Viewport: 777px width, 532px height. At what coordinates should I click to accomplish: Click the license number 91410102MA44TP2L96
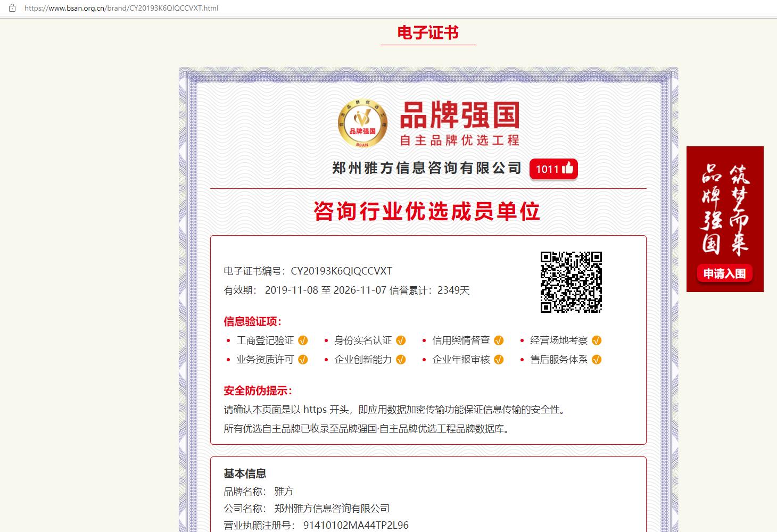click(356, 525)
